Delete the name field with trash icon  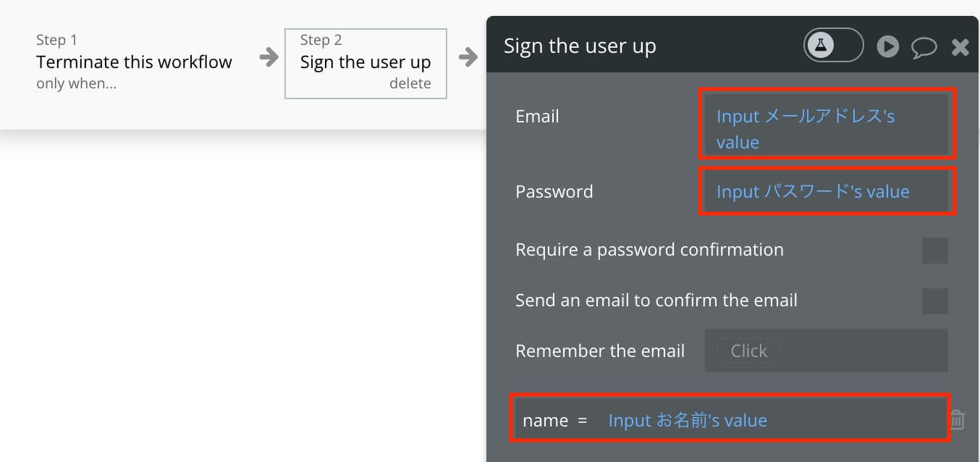tap(957, 419)
